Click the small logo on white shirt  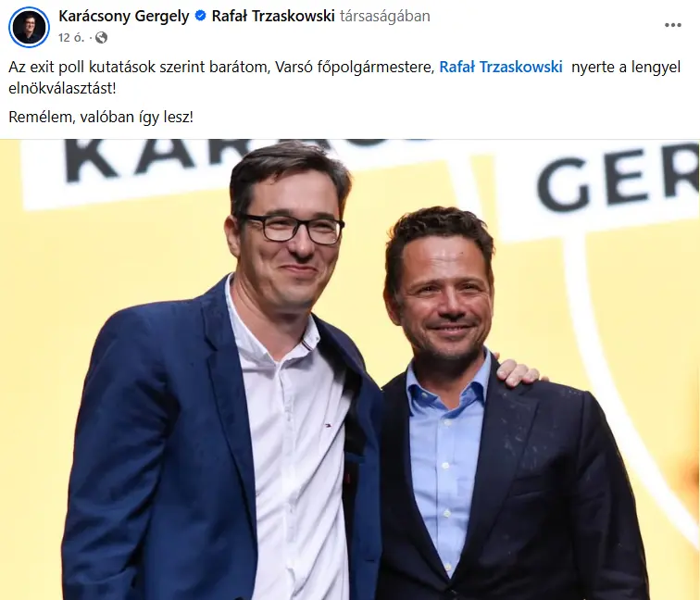(x=327, y=422)
